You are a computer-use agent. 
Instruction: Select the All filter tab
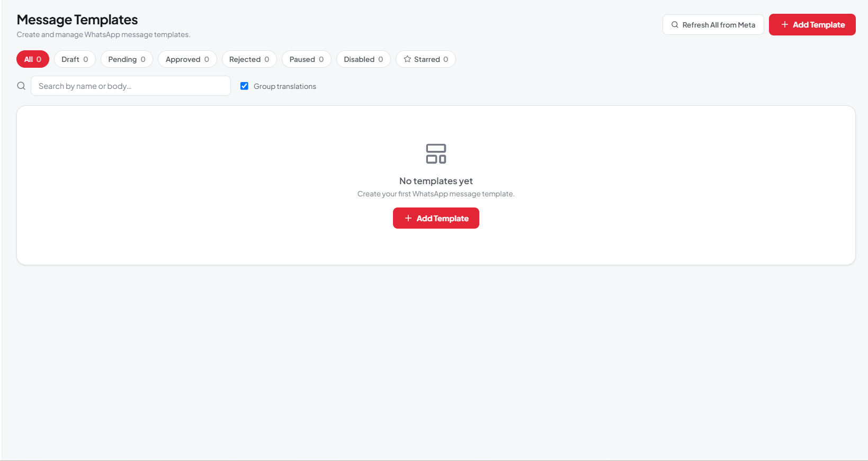click(x=33, y=59)
